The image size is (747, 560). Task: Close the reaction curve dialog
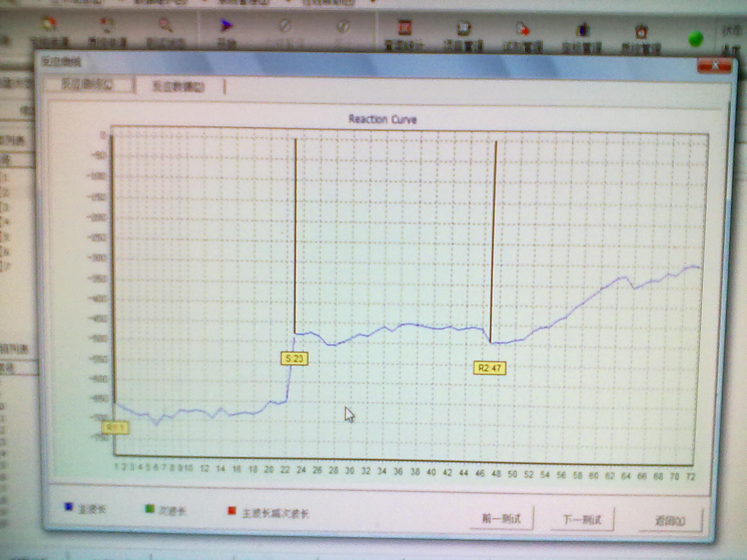click(x=714, y=65)
